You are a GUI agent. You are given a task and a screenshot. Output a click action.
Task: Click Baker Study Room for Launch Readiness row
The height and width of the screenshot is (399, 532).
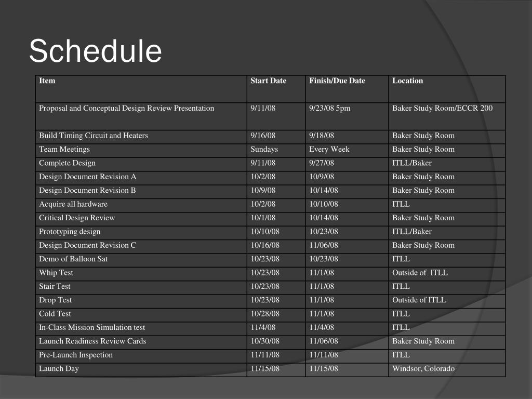click(x=423, y=341)
